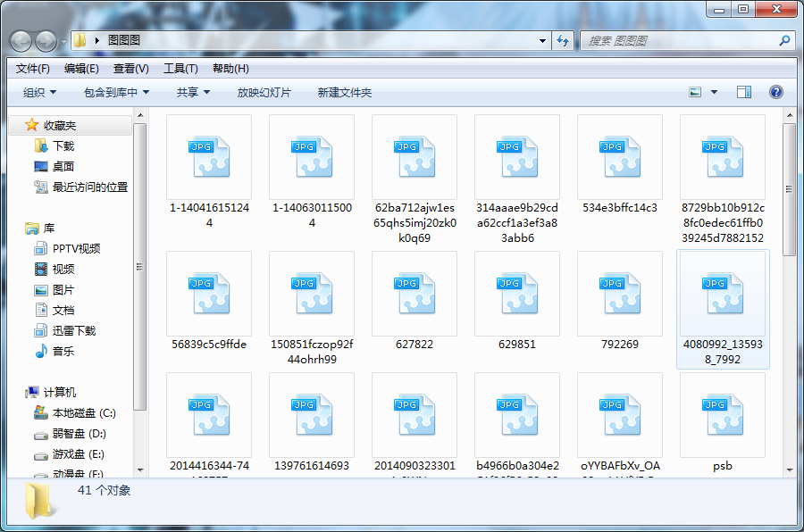804x532 pixels.
Task: Click the 新建文件夹 button
Action: click(345, 93)
